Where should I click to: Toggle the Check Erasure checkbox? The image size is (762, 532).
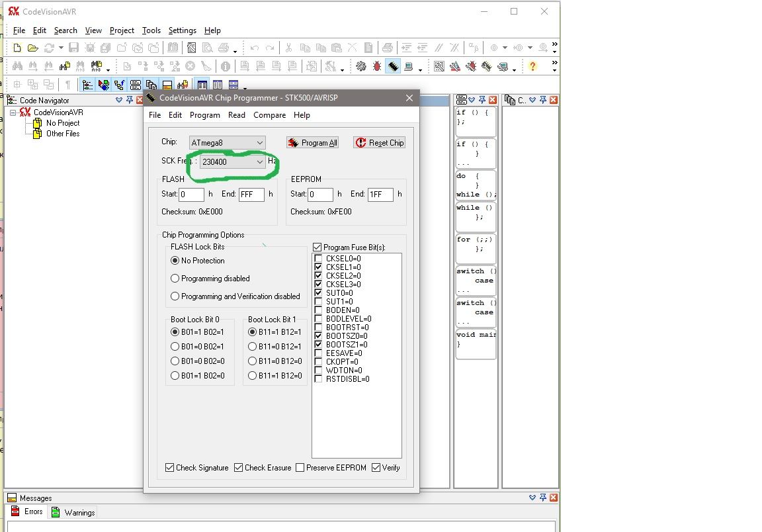pyautogui.click(x=239, y=467)
